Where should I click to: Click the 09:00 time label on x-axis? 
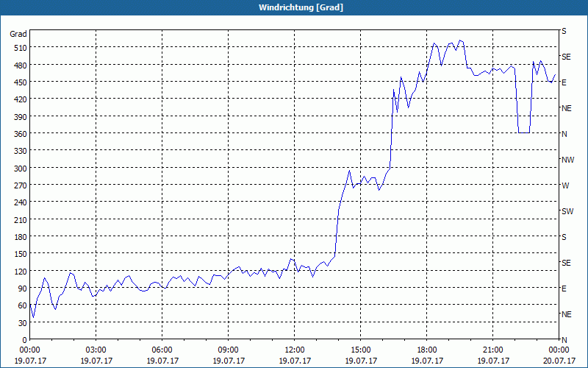pyautogui.click(x=229, y=350)
